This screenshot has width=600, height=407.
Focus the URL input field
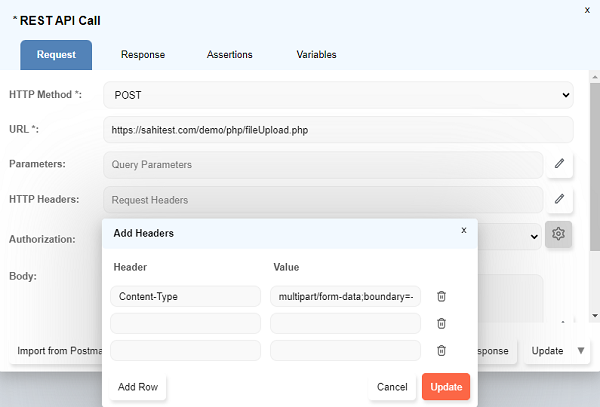338,130
